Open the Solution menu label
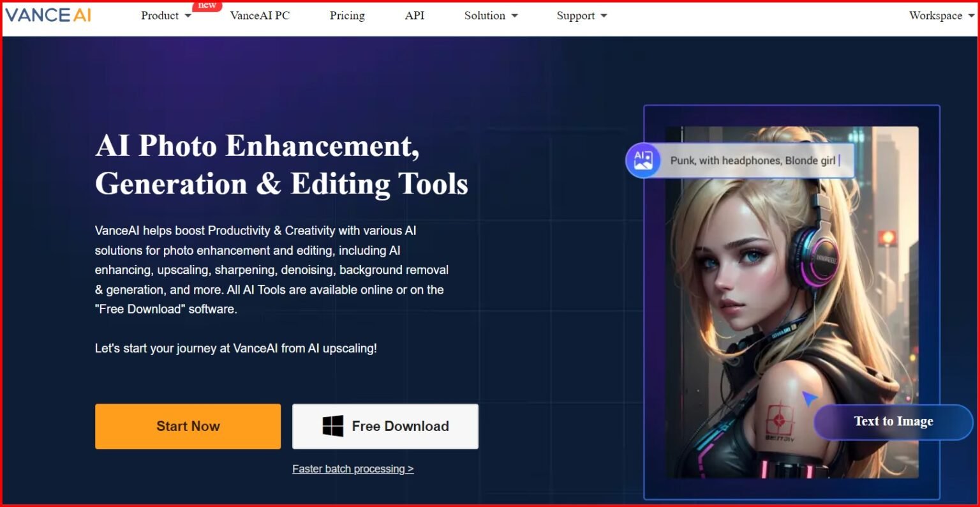The width and height of the screenshot is (980, 507). pyautogui.click(x=485, y=16)
